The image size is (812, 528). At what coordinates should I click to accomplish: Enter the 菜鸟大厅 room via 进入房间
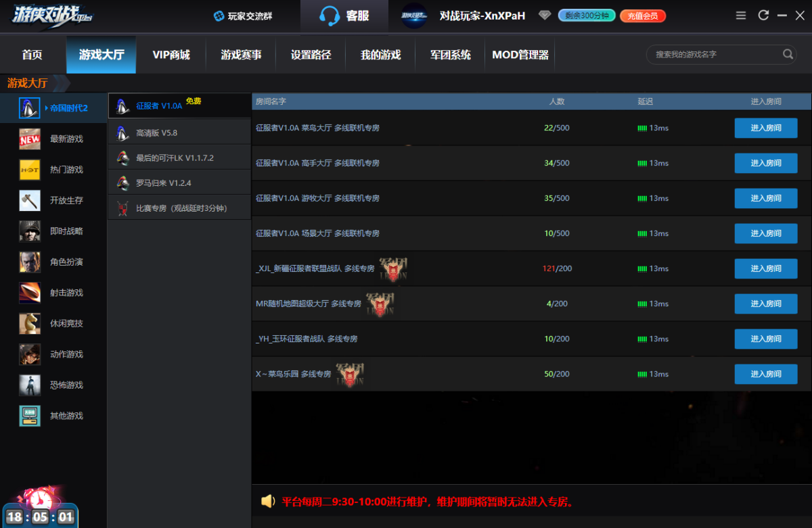pyautogui.click(x=766, y=128)
